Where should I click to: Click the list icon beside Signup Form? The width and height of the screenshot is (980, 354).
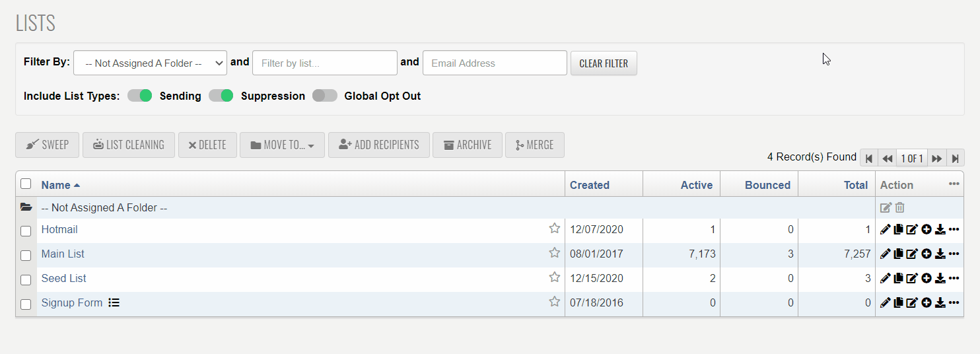click(114, 303)
